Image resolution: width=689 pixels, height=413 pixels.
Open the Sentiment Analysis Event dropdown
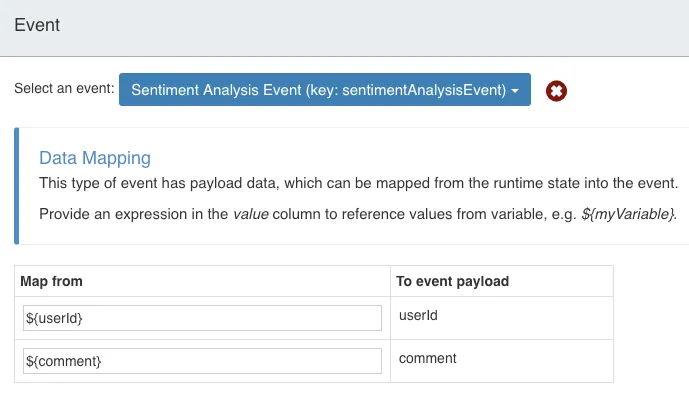[x=325, y=90]
